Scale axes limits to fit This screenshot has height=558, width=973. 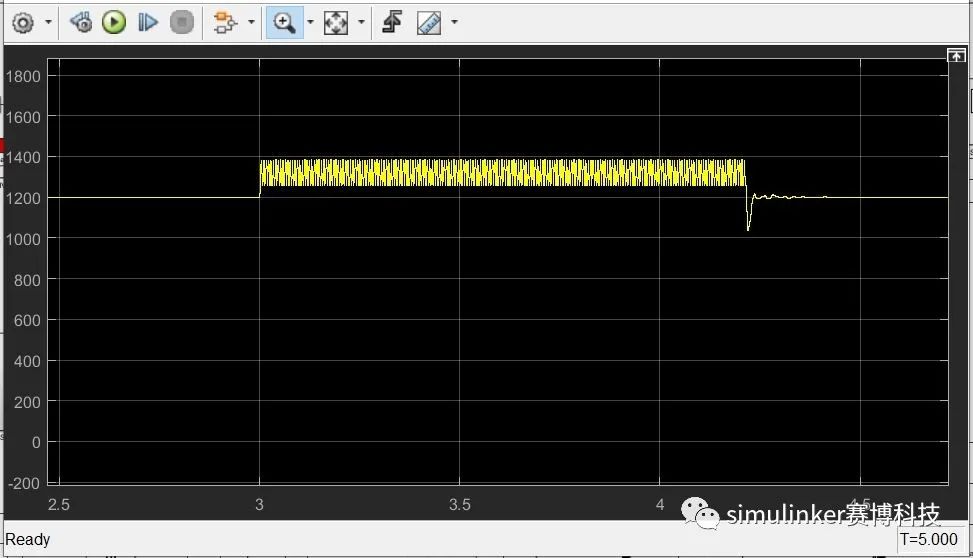[x=336, y=23]
